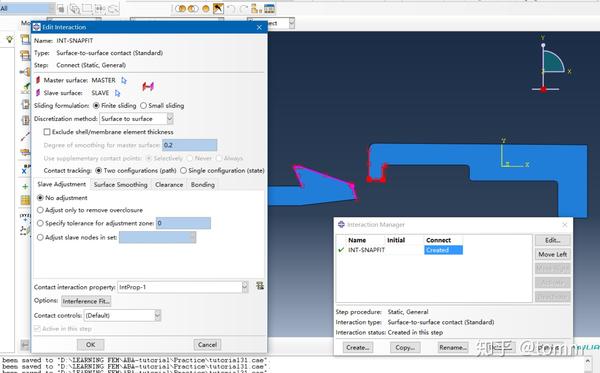Click OK in Edit Interaction dialog
Screen dimensions: 600x373
click(90, 345)
